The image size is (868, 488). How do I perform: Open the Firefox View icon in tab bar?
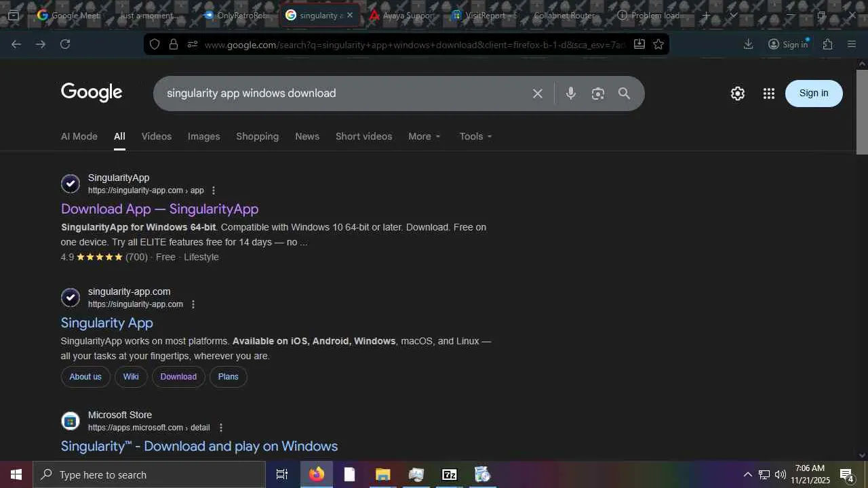coord(13,15)
